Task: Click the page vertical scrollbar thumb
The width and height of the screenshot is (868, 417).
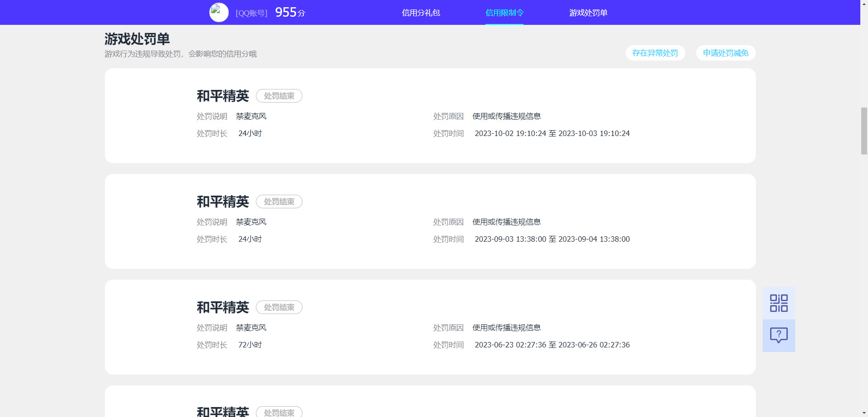Action: (x=864, y=131)
